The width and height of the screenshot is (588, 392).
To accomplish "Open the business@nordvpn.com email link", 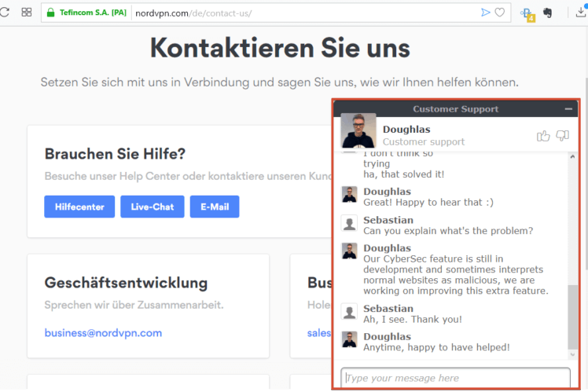I will [x=103, y=332].
